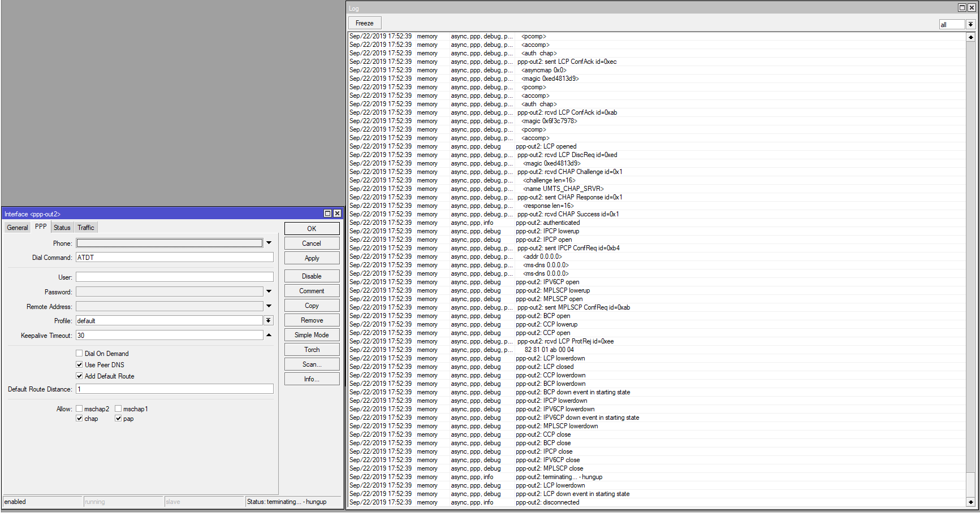
Task: Maximize the Log window
Action: click(962, 8)
